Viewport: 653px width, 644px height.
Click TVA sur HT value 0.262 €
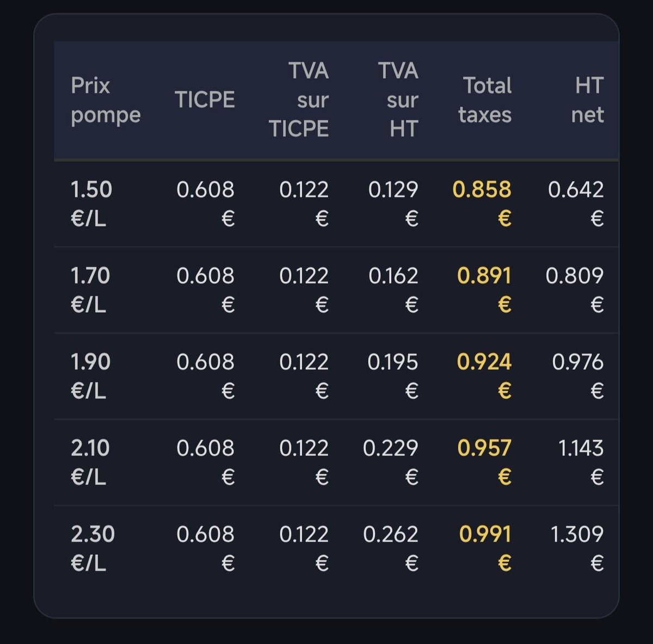(x=391, y=548)
